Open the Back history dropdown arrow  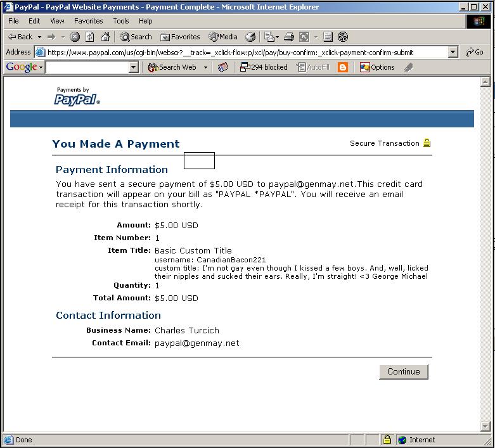tap(39, 37)
